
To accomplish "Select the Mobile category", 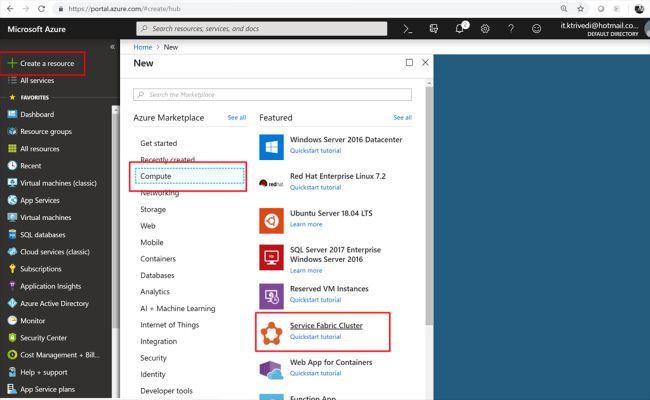I will [x=152, y=242].
